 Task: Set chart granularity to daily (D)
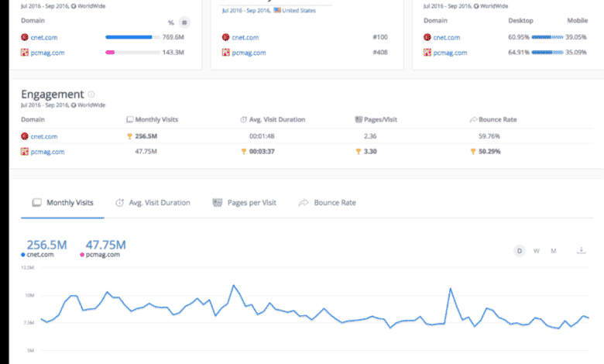click(520, 251)
